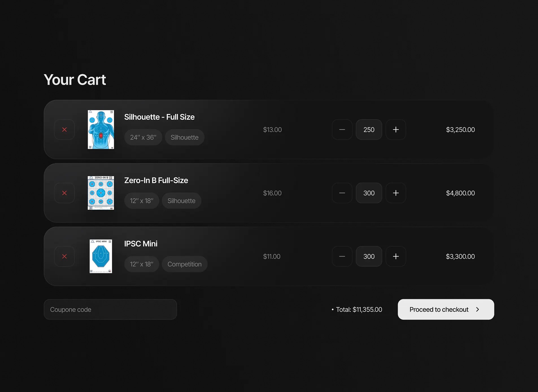Screen dimensions: 538x392
Task: Select 12" x 18" tag on Zero-In B
Action: [x=141, y=201]
